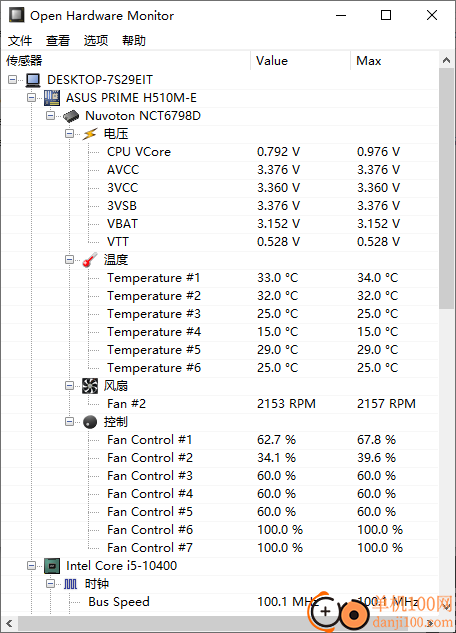Click the 2157 RPM max value
Screen dimensions: 456x633
[386, 404]
